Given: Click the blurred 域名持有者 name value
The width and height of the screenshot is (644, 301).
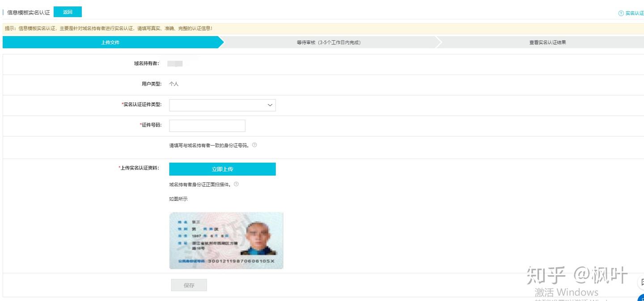Looking at the screenshot, I should 175,64.
